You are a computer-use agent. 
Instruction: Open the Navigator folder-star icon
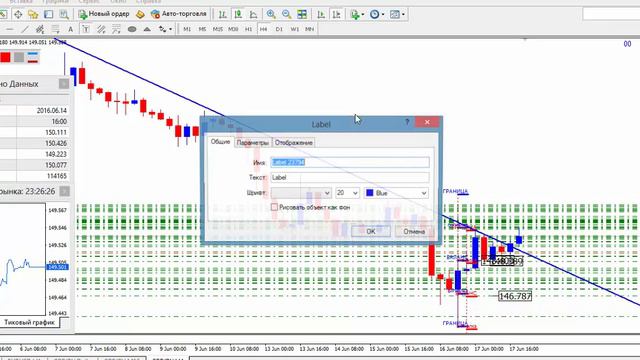click(33, 14)
